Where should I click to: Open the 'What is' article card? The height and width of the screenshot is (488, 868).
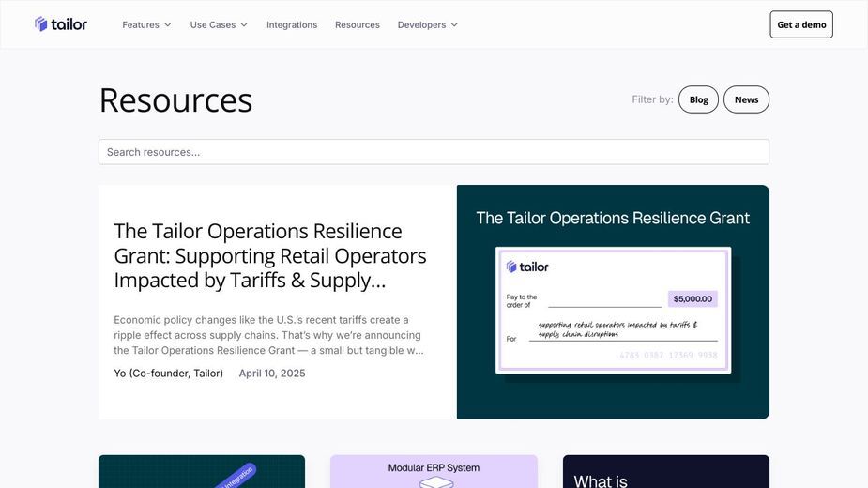[666, 471]
